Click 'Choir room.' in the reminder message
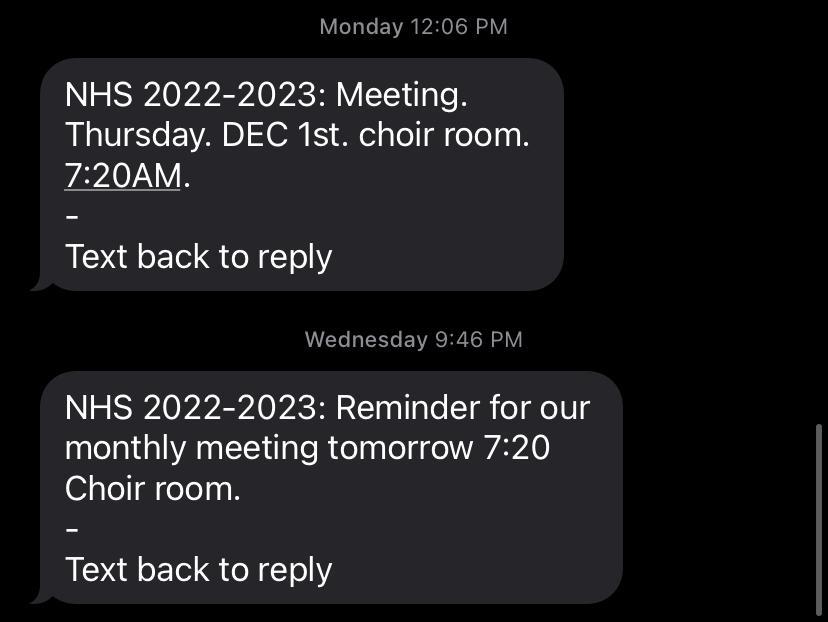The image size is (828, 622). (152, 489)
